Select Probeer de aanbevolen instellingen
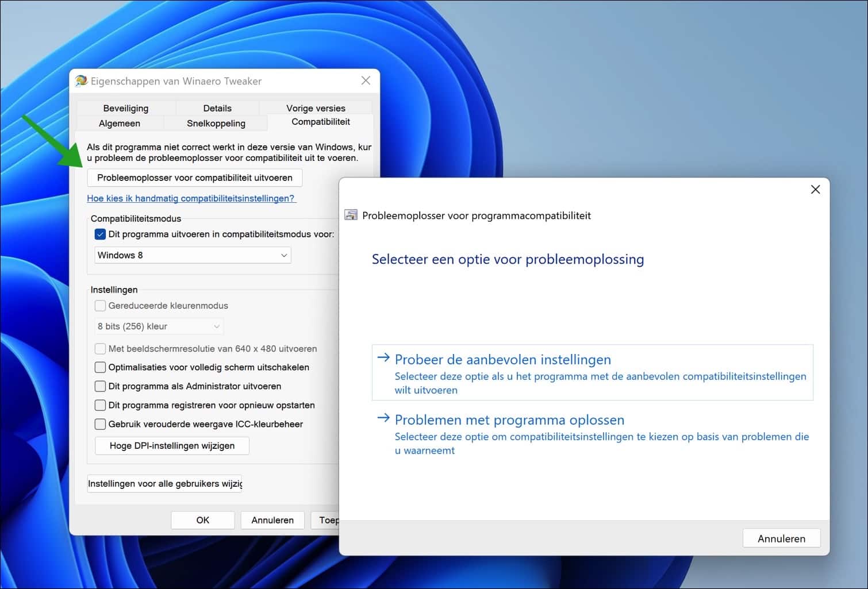This screenshot has height=589, width=868. click(502, 359)
